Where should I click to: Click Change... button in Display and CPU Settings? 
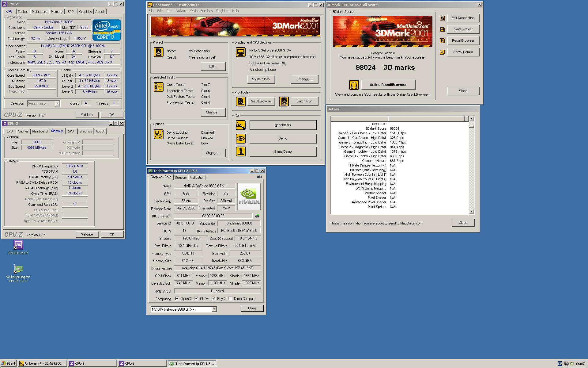click(x=304, y=79)
